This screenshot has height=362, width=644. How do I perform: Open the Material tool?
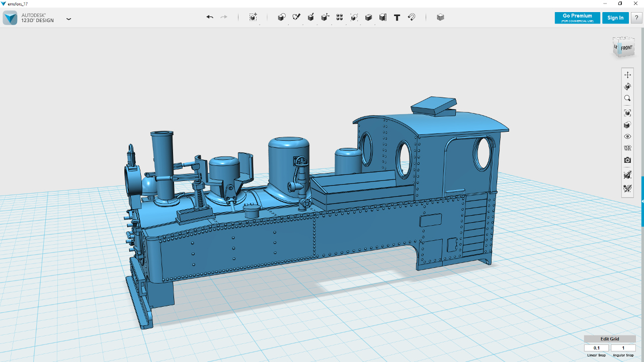click(x=441, y=17)
